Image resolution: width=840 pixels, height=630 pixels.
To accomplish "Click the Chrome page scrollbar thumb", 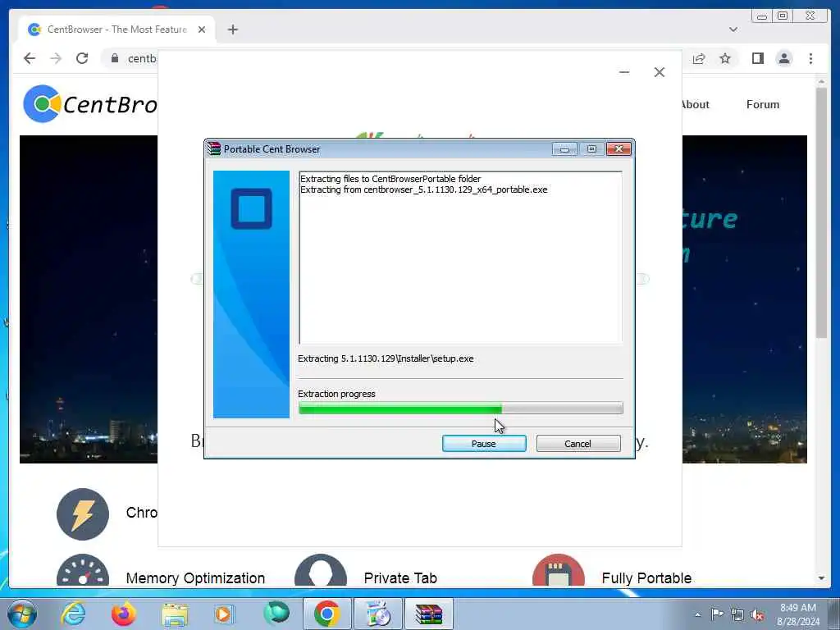I will click(x=821, y=212).
